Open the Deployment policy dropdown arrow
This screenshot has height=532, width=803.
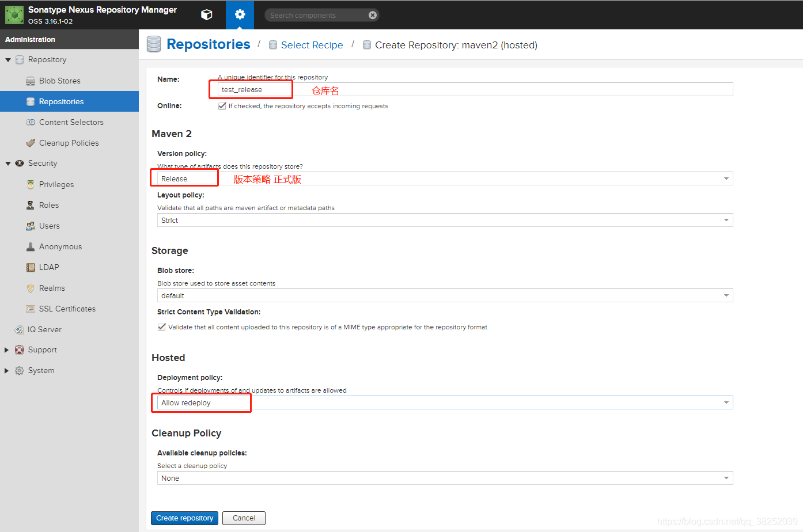(726, 402)
